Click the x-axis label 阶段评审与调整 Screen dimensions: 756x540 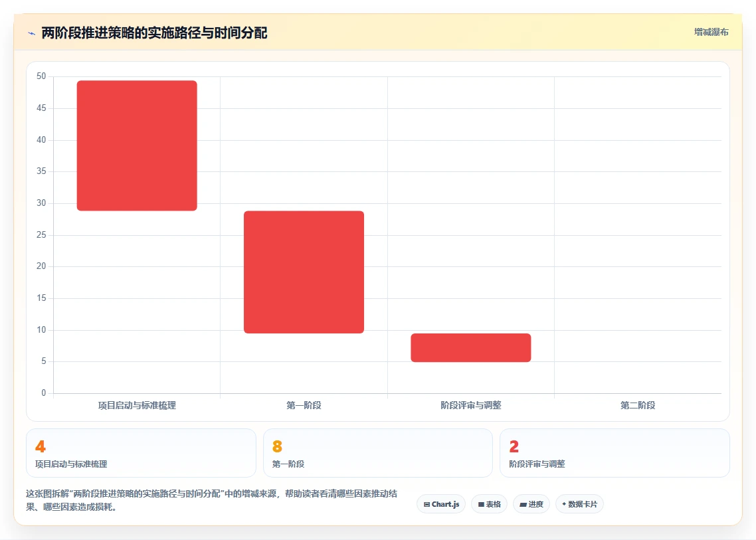pyautogui.click(x=470, y=405)
